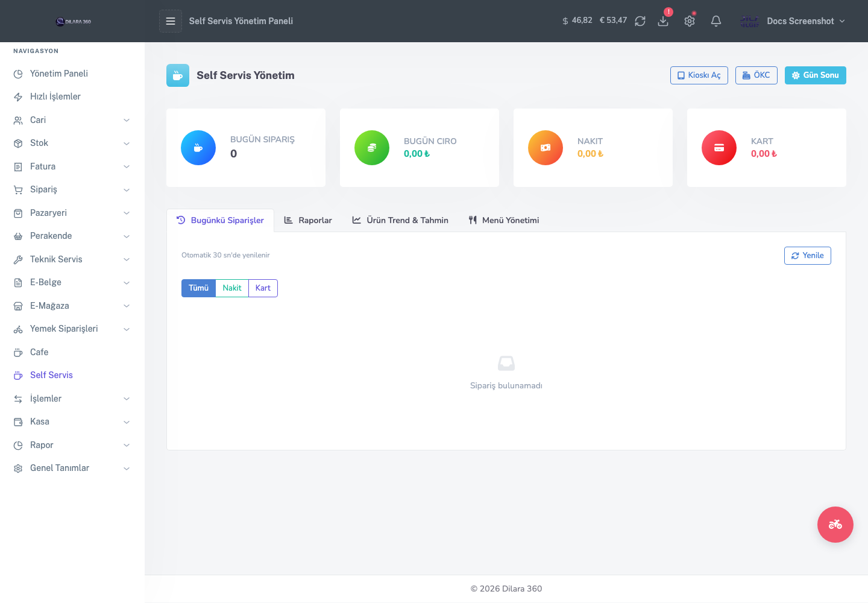
Task: Select the Kart payment filter
Action: click(263, 288)
